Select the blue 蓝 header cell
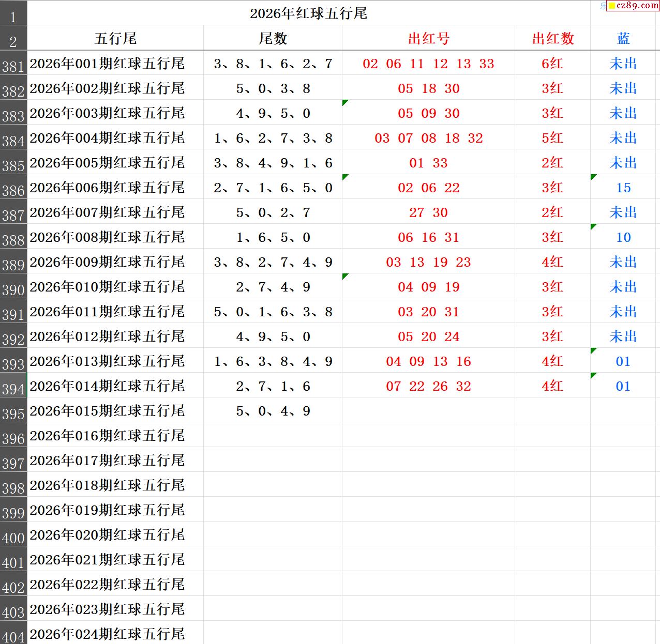Image resolution: width=660 pixels, height=644 pixels. (x=623, y=39)
